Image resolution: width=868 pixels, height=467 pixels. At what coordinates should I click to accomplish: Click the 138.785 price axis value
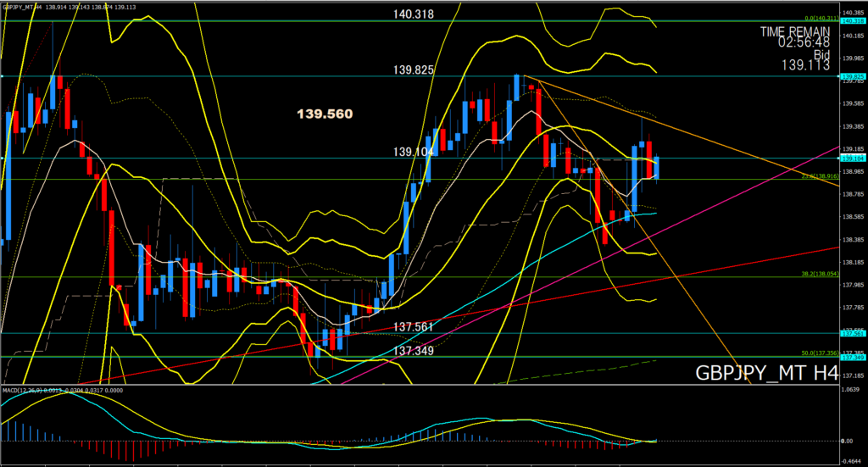(x=854, y=194)
